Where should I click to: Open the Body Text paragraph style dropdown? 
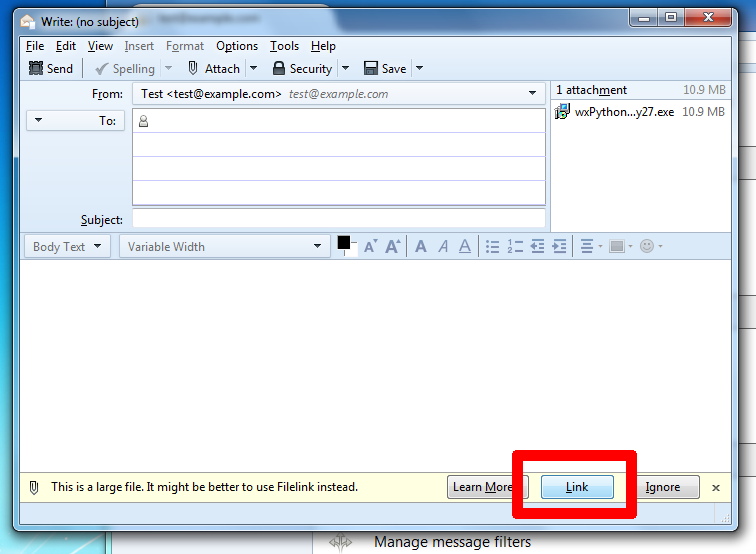(67, 246)
